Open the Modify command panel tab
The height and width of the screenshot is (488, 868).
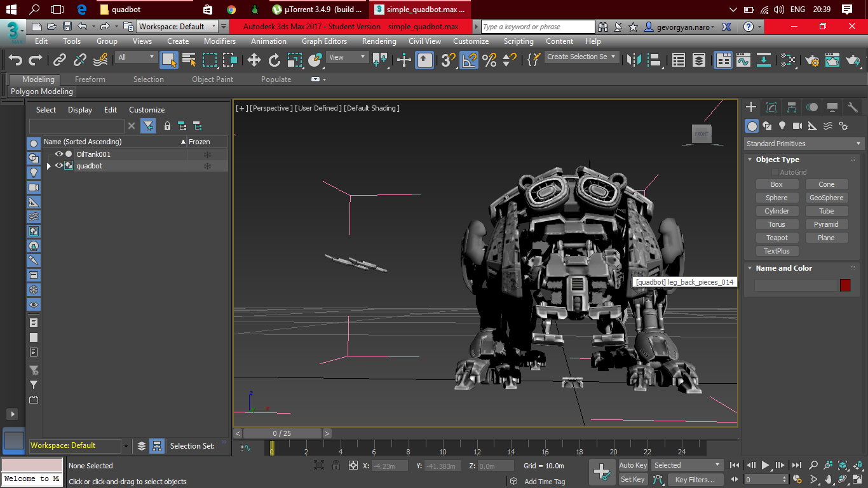(x=771, y=107)
